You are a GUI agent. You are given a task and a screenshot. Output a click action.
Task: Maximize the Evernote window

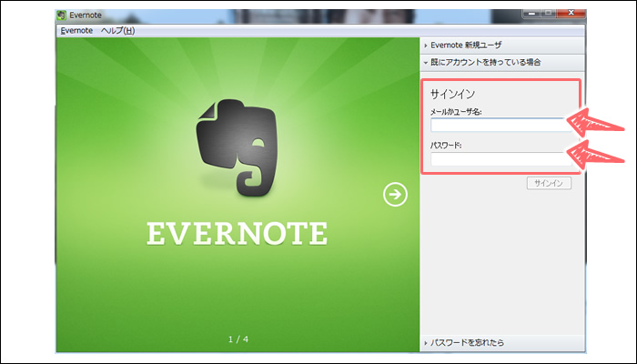point(549,13)
